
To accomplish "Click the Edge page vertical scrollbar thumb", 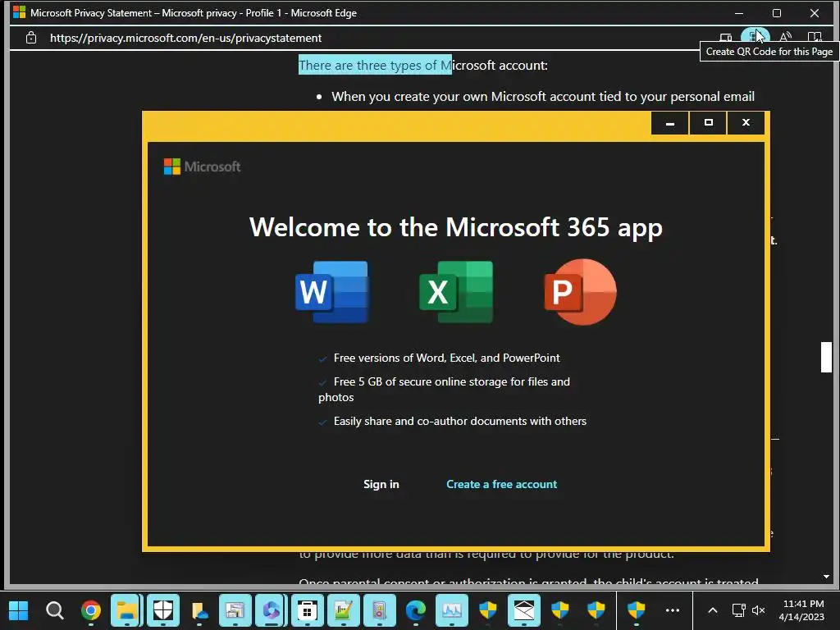I will 826,357.
